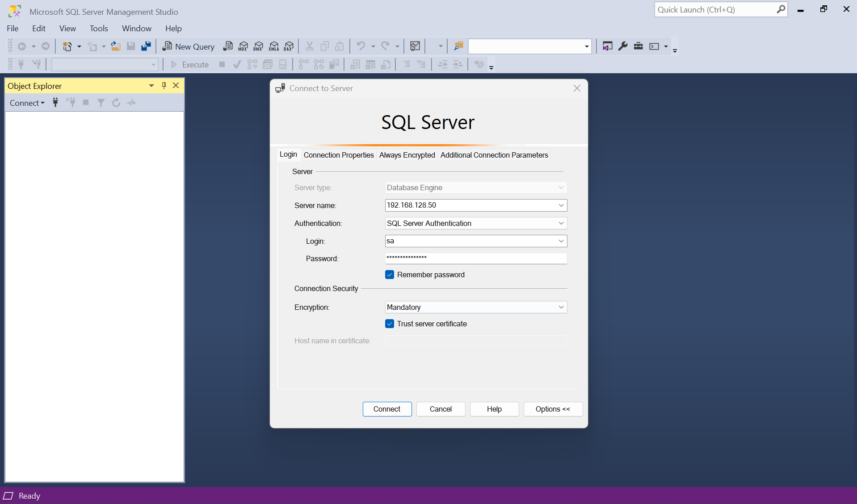
Task: Click the Visual Studio window icon in toolbar
Action: tap(607, 46)
